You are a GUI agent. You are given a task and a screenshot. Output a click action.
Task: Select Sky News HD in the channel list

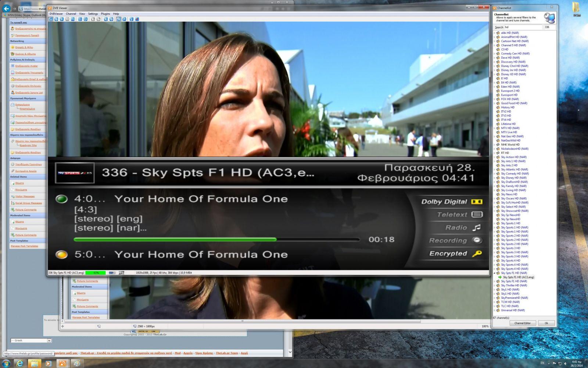tap(509, 194)
